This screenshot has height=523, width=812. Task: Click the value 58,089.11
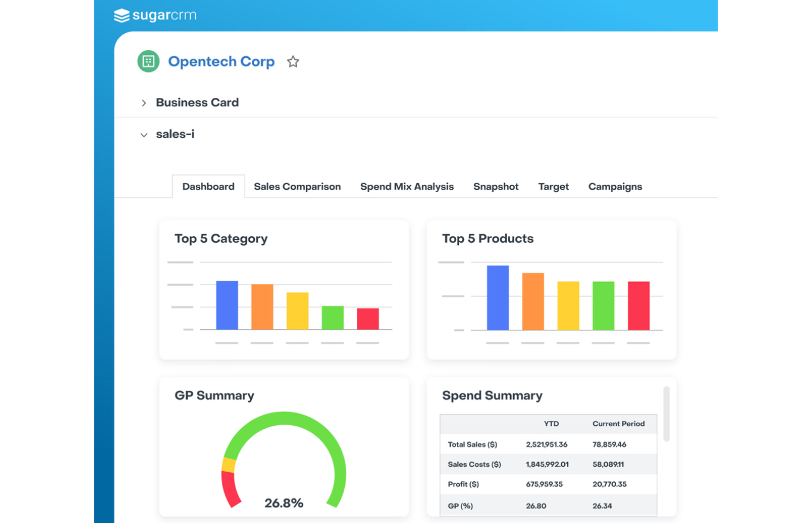coord(608,464)
